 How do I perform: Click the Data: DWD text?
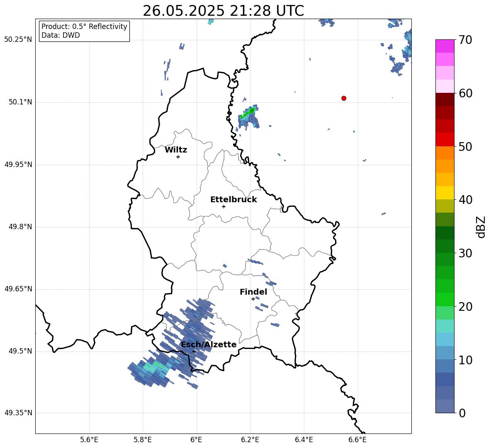[61, 35]
